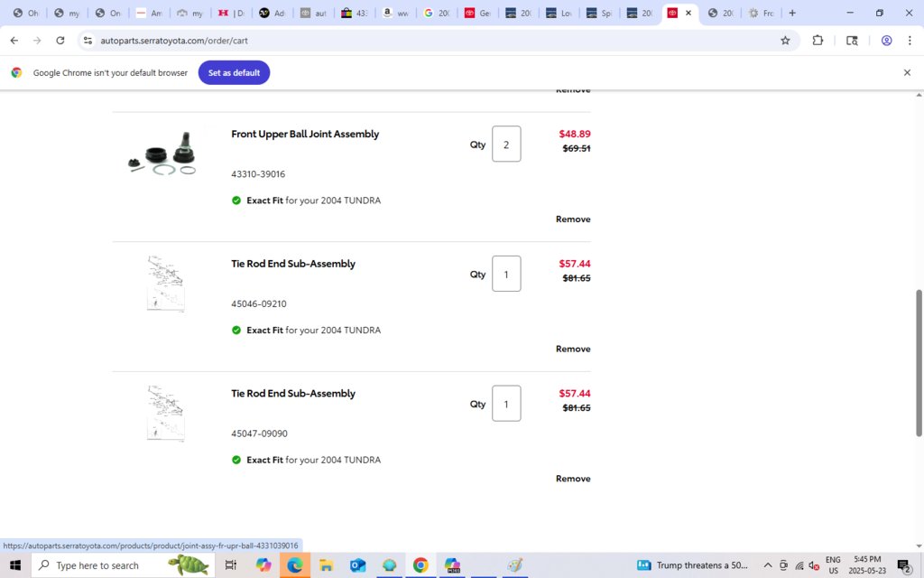924x578 pixels.
Task: Bookmark this page with the star icon
Action: tap(785, 40)
